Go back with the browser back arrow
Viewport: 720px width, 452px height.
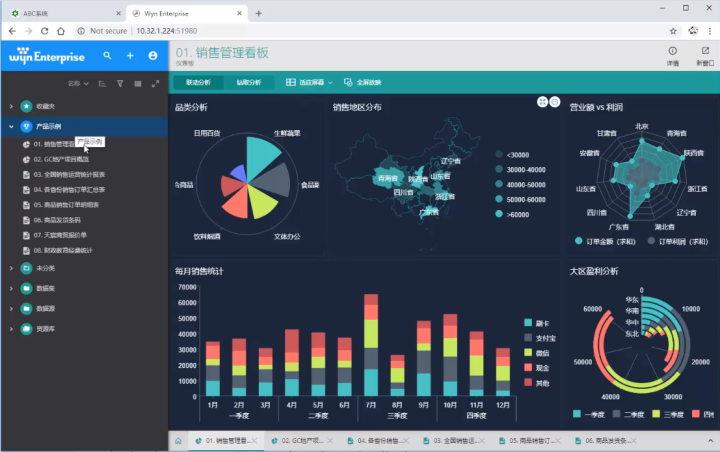(12, 31)
